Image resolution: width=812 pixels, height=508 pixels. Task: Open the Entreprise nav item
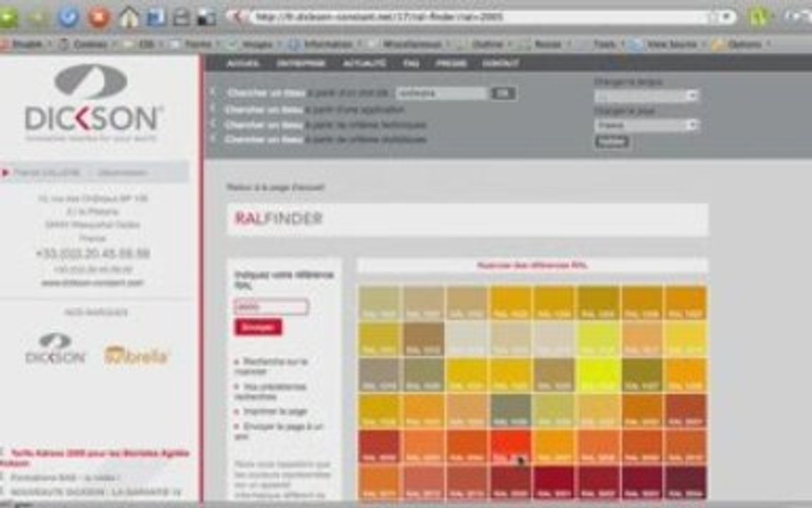301,64
